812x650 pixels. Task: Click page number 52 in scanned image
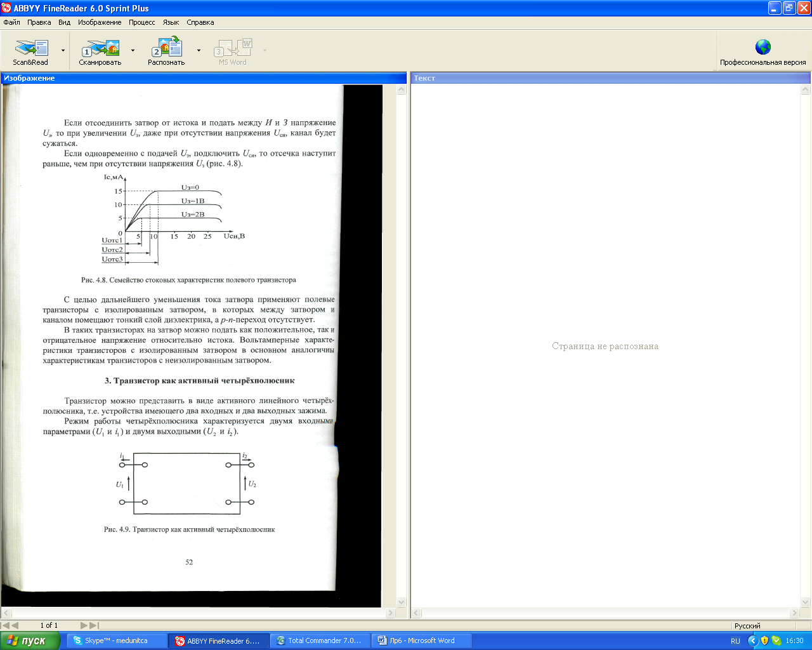click(189, 562)
